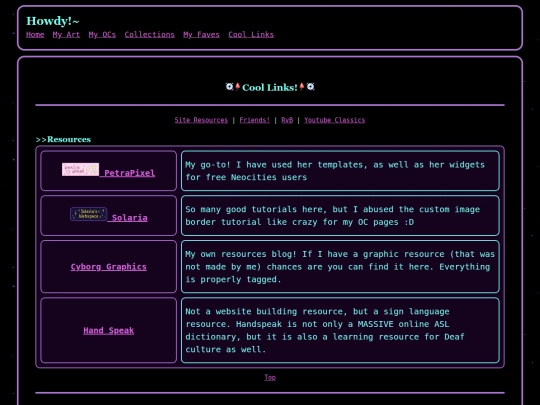Viewport: 540px width, 405px height.
Task: Click the >>Resources section heading
Action: coord(63,139)
